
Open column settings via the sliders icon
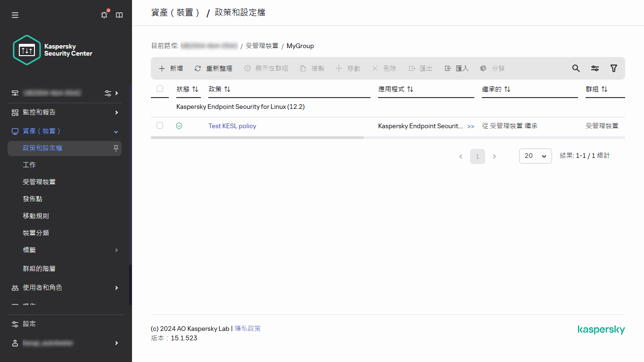(594, 68)
